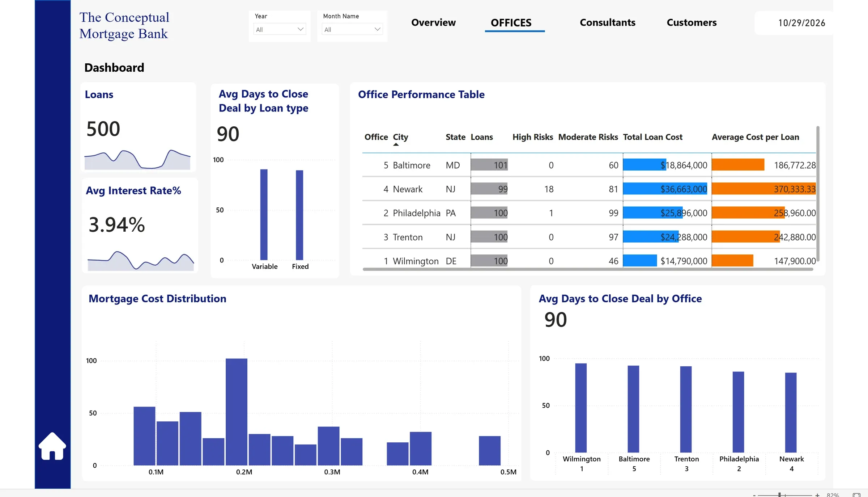868x497 pixels.
Task: Click the 3.94% interest rate value
Action: 116,224
